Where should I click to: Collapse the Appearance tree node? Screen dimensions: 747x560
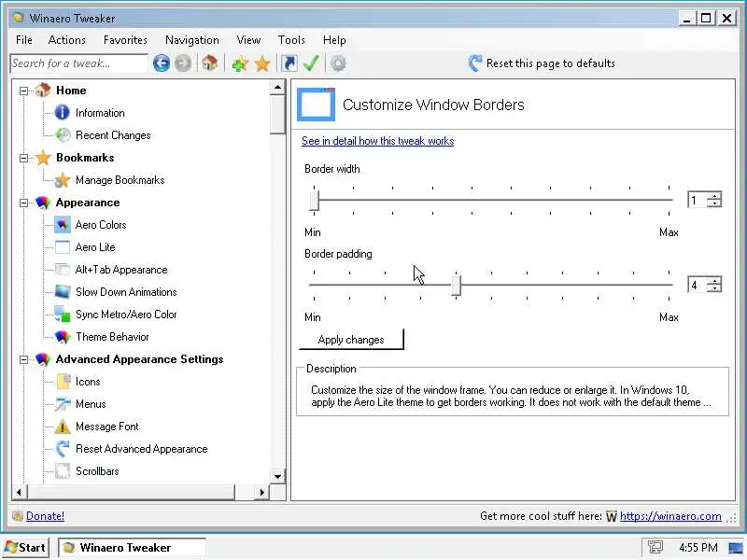(x=23, y=203)
